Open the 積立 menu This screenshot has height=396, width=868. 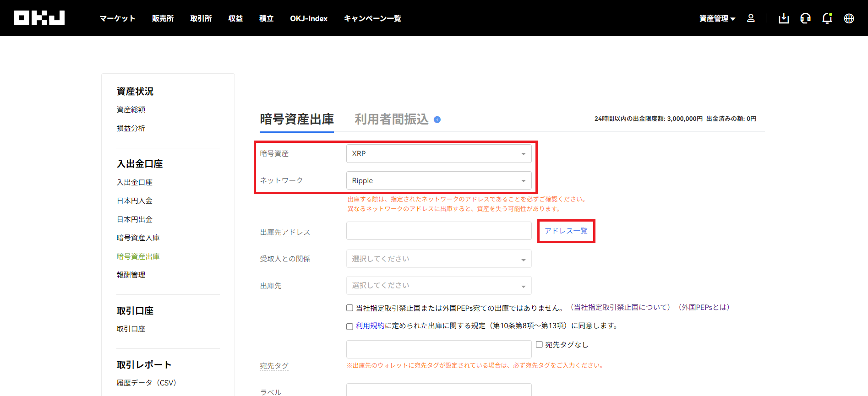pyautogui.click(x=266, y=18)
